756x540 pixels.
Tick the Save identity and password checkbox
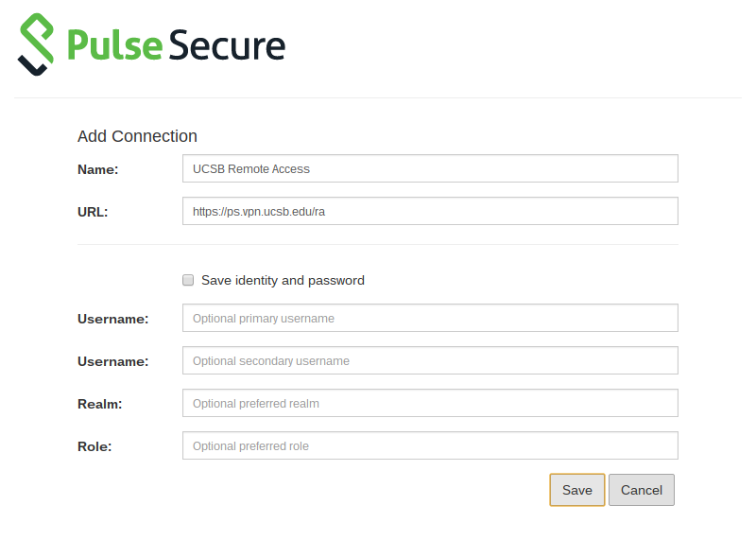[188, 280]
